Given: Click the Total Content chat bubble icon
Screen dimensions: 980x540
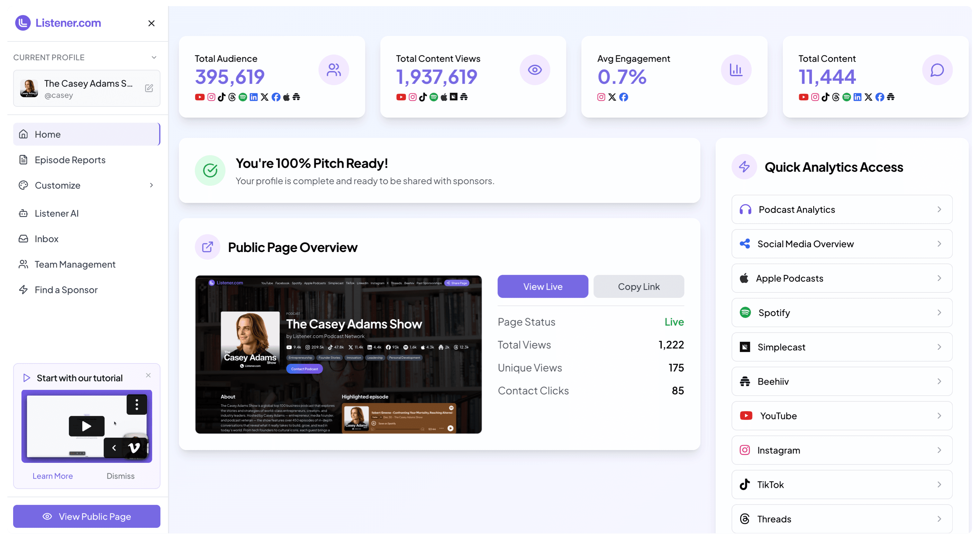Looking at the screenshot, I should click(x=937, y=70).
